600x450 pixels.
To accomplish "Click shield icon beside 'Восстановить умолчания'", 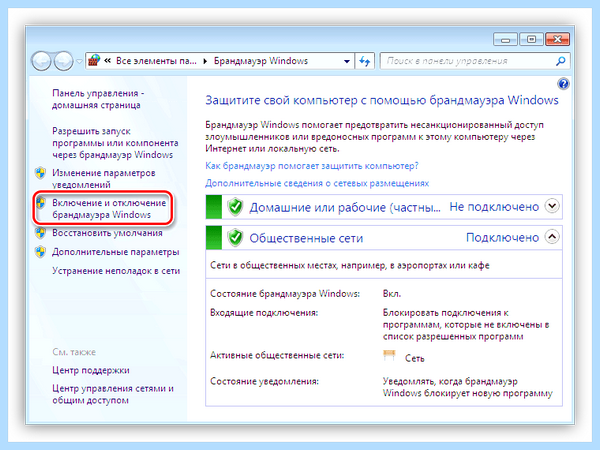I will (40, 233).
